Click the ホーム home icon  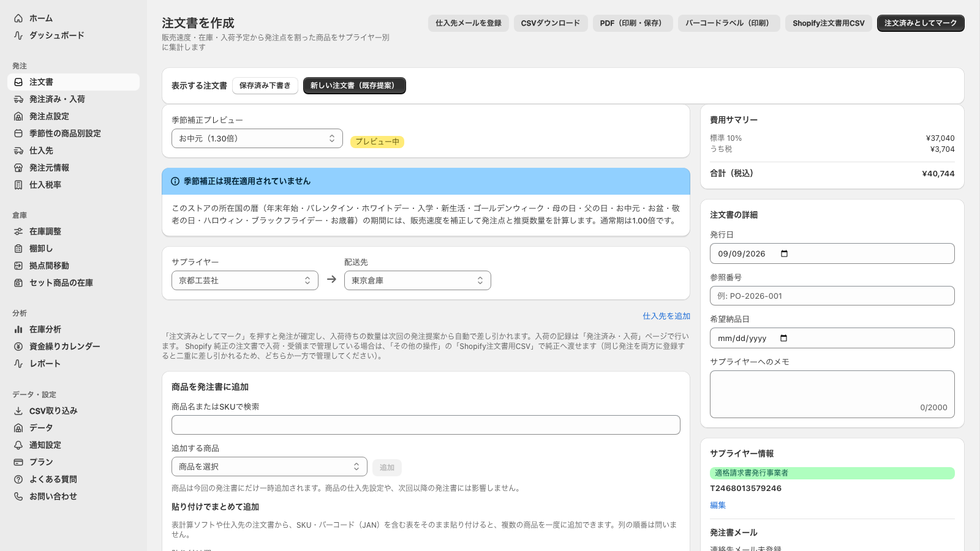coord(18,18)
